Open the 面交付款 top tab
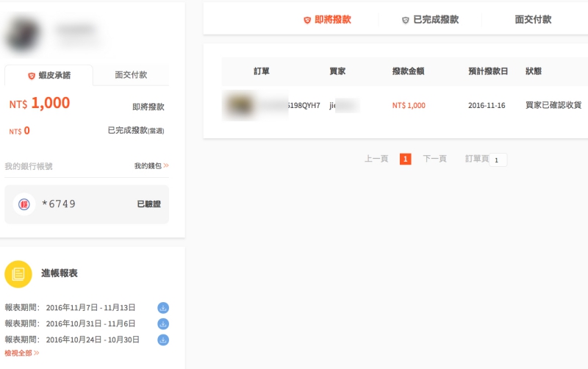 click(x=533, y=20)
